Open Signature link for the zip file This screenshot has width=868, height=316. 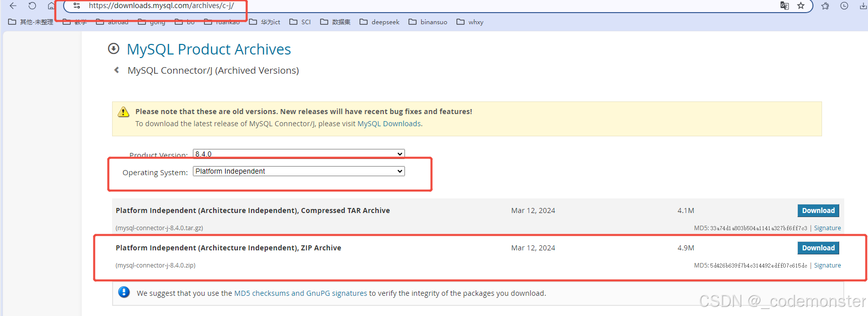pyautogui.click(x=827, y=266)
